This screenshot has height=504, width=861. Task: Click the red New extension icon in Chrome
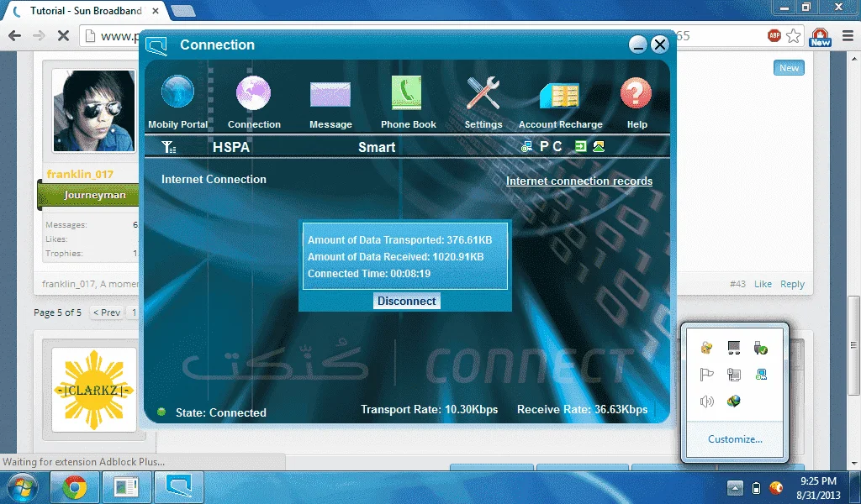point(820,37)
